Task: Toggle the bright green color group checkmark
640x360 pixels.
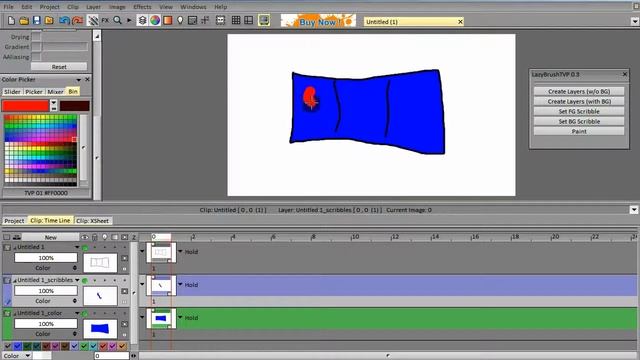Action: click(84, 346)
